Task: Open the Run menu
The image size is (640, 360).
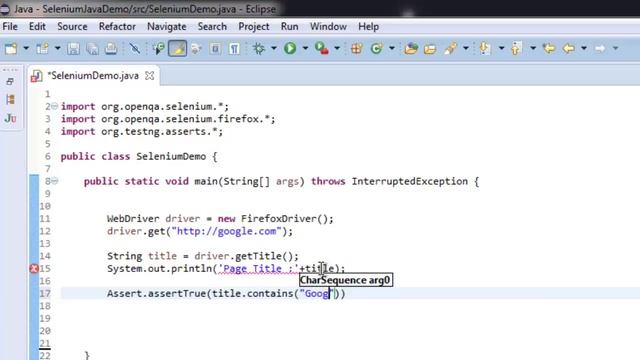Action: pos(289,27)
